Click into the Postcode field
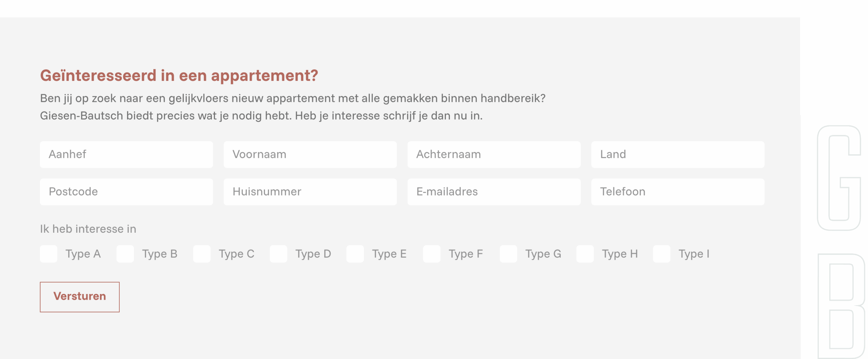The width and height of the screenshot is (868, 359). click(x=126, y=192)
